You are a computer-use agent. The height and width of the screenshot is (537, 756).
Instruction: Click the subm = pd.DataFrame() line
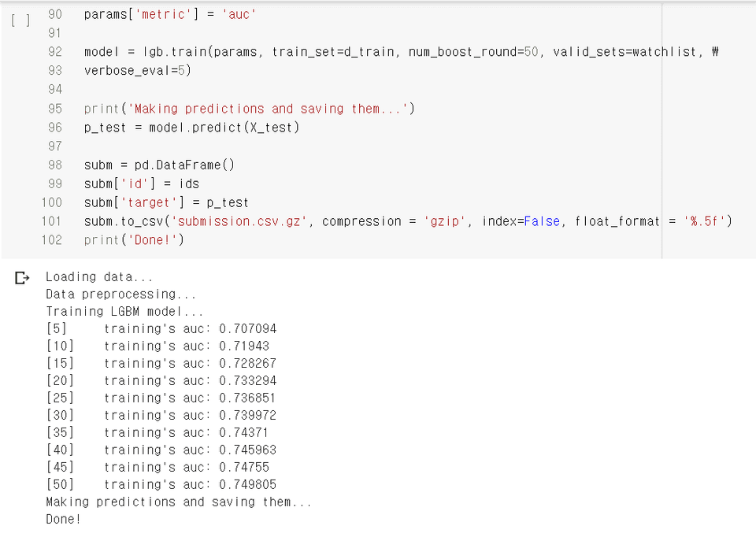point(159,165)
